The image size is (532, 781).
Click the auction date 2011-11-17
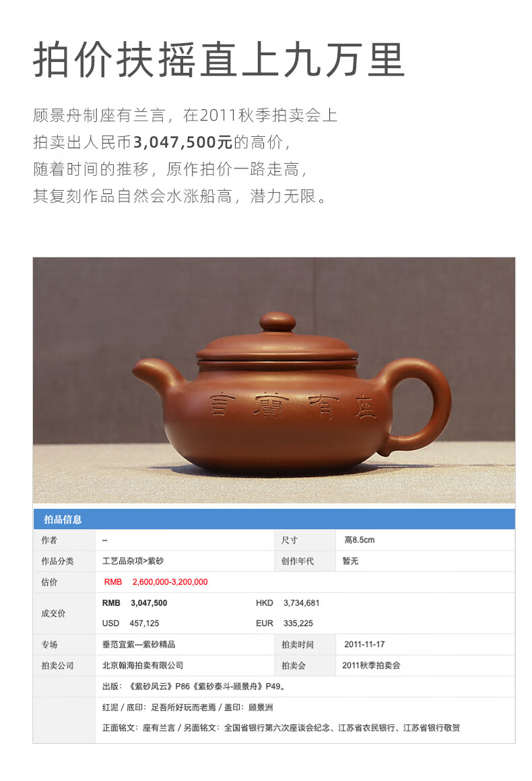(x=364, y=644)
